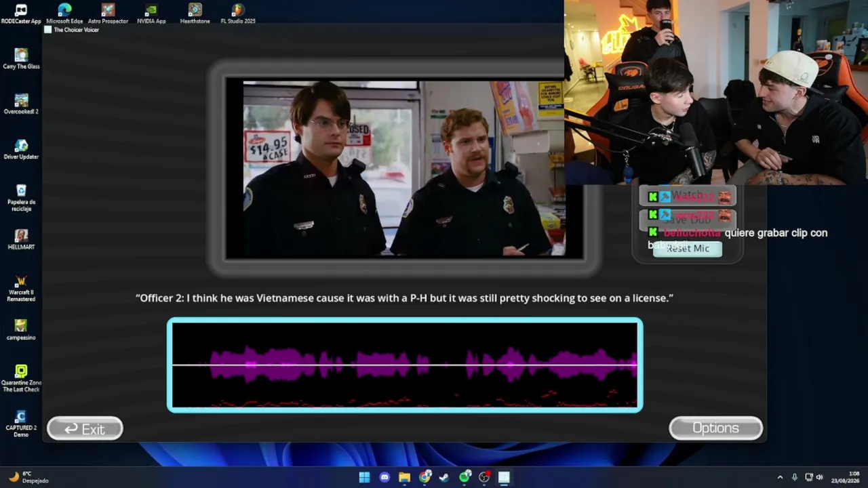Open the RODECaster App desktop shortcut

click(21, 14)
